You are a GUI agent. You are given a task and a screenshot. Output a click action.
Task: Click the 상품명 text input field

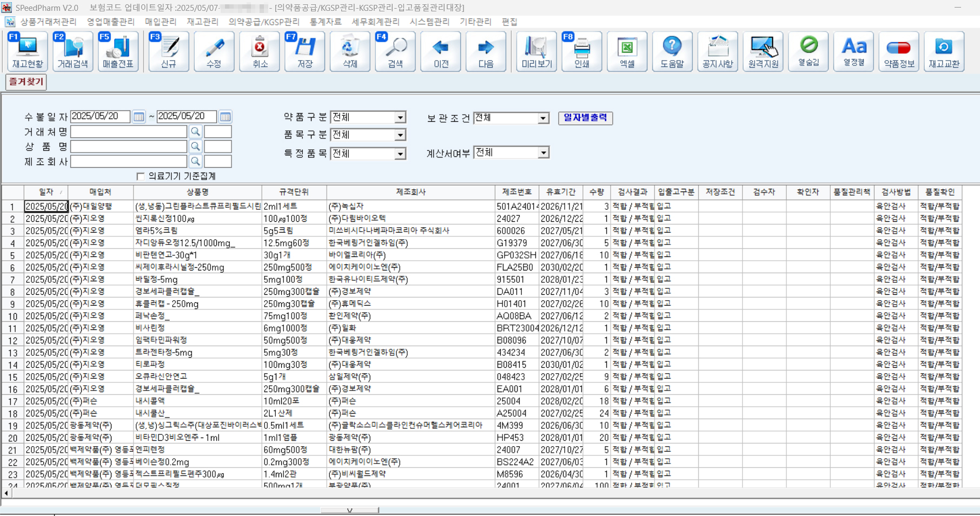click(129, 147)
